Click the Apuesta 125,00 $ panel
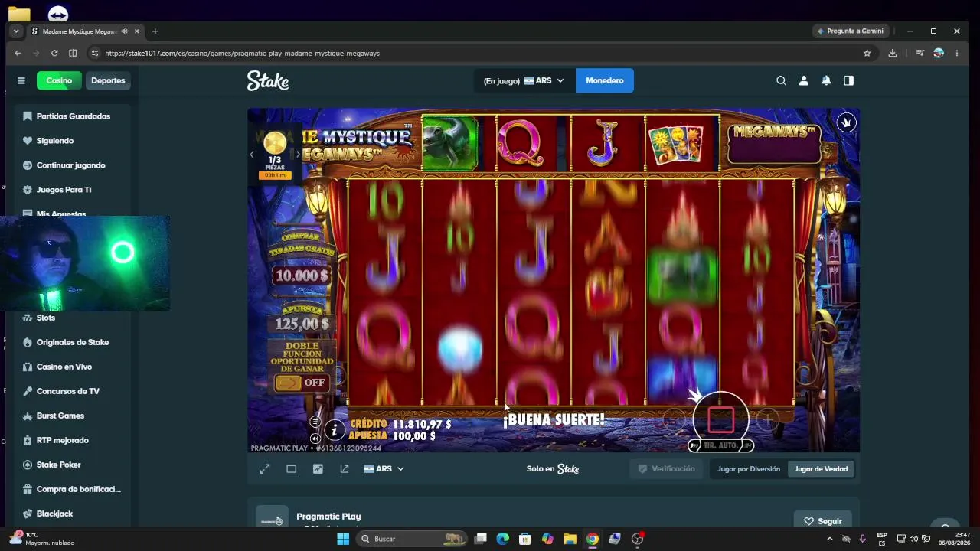Image resolution: width=980 pixels, height=551 pixels. (x=302, y=318)
